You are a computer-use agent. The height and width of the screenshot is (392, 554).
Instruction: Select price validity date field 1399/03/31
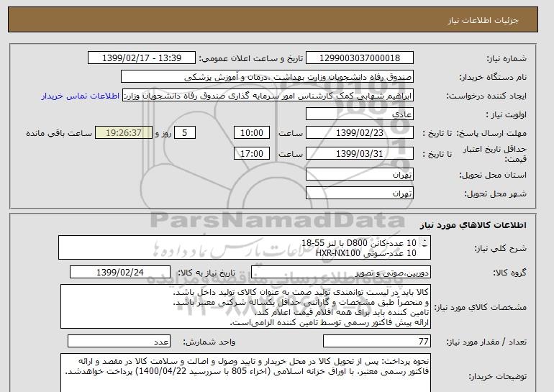(x=359, y=153)
